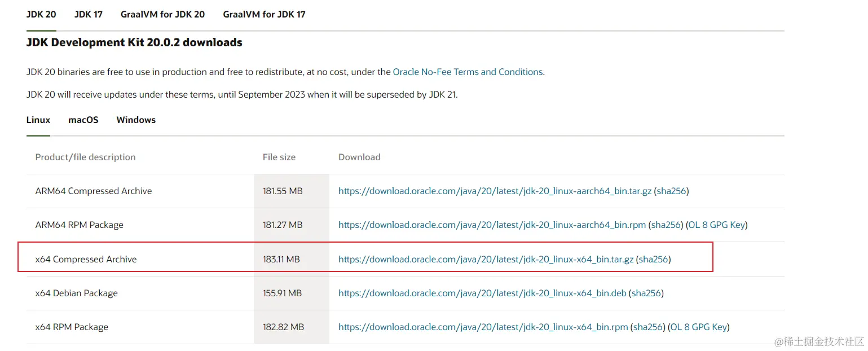
Task: Open sha256 for x64 tar.gz archive
Action: (x=653, y=259)
